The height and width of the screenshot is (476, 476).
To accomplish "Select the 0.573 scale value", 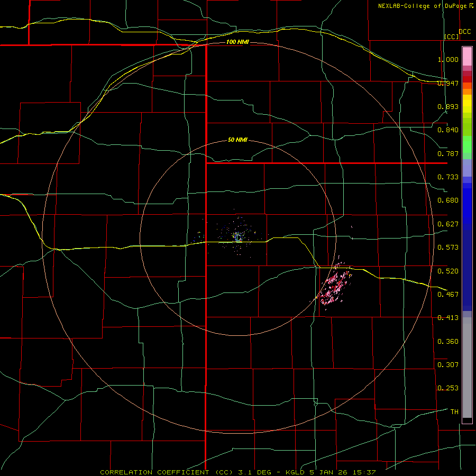I will click(448, 248).
